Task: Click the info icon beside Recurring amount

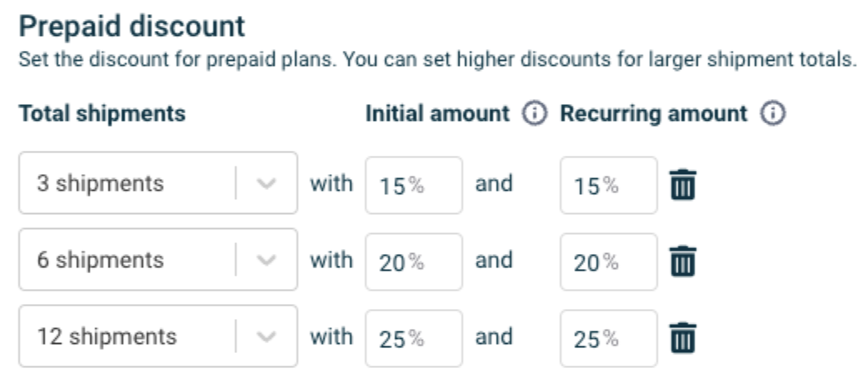Action: click(773, 114)
